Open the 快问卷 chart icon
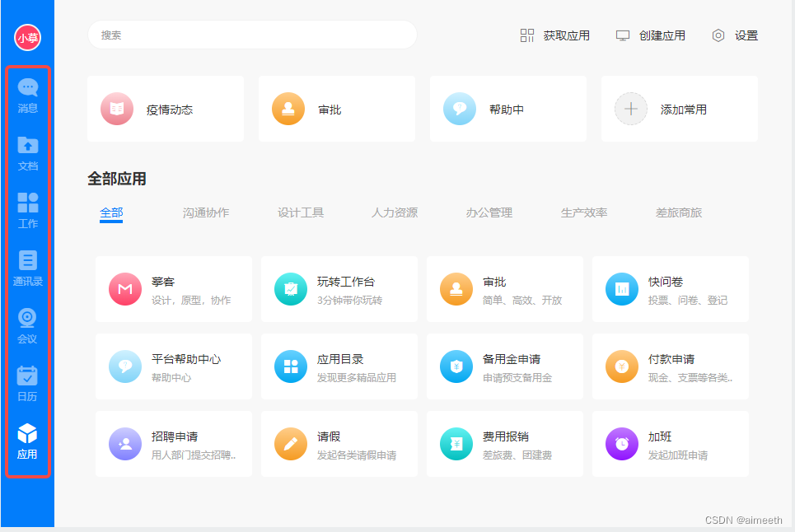 [622, 289]
